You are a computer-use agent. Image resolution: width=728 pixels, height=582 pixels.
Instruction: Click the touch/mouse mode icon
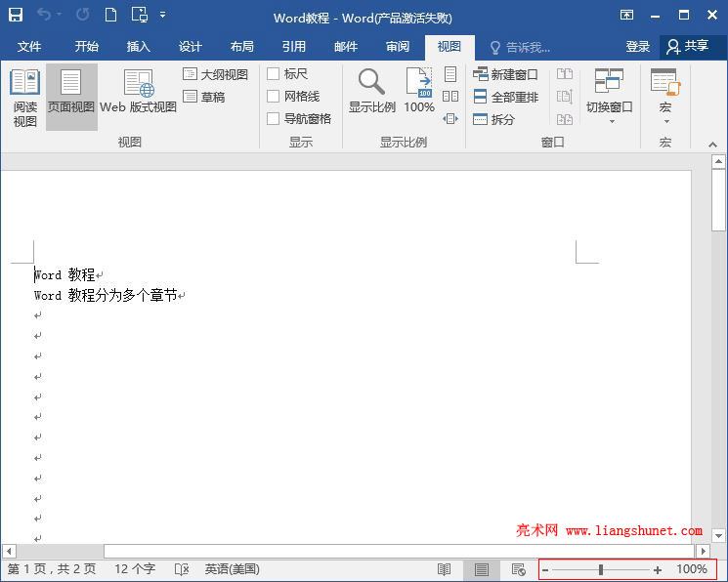140,15
